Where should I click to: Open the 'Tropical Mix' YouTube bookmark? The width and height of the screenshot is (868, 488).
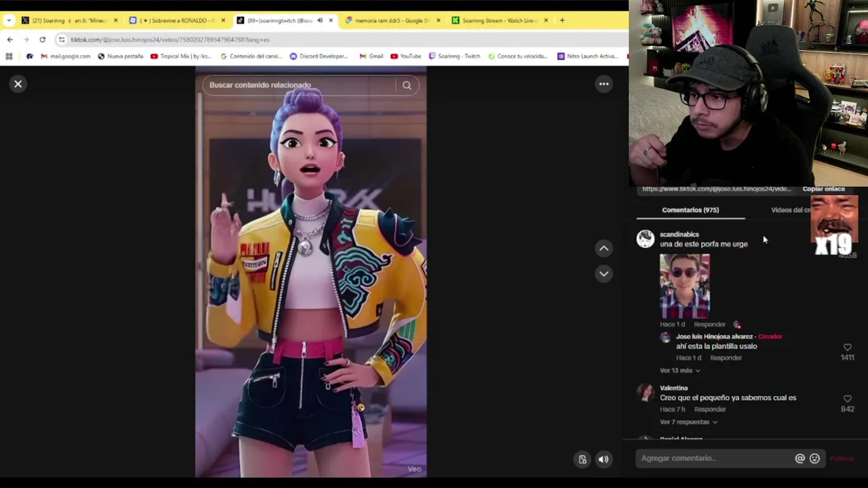180,56
